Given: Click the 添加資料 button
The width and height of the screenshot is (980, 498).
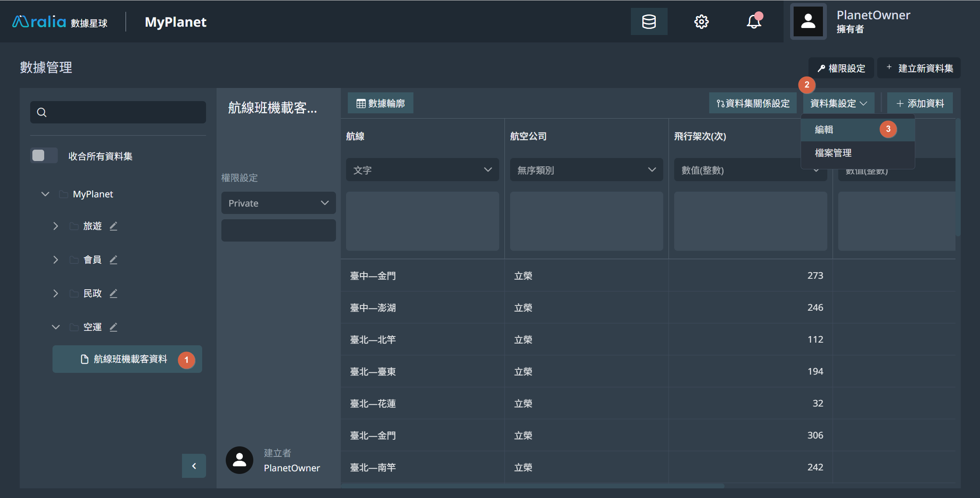Looking at the screenshot, I should [920, 103].
